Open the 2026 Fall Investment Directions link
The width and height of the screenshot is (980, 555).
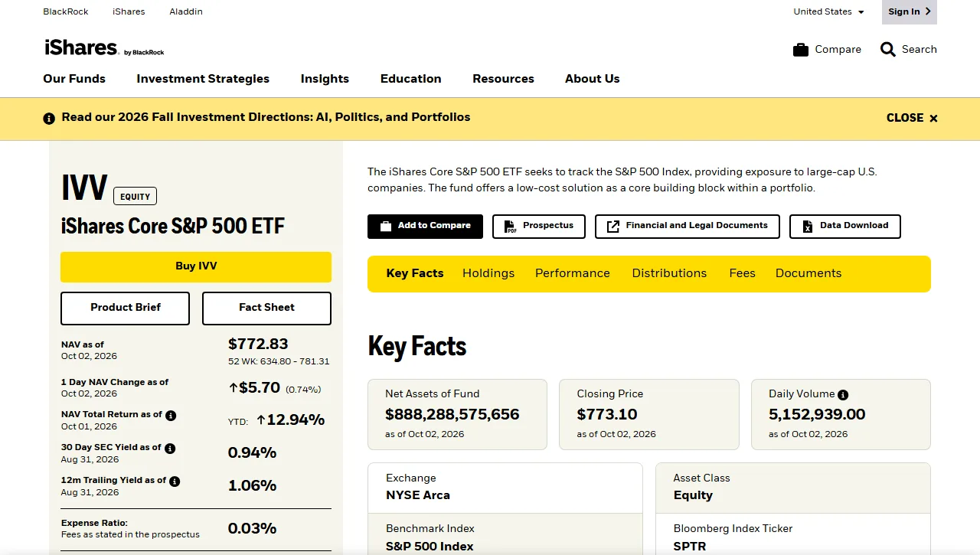tap(266, 117)
